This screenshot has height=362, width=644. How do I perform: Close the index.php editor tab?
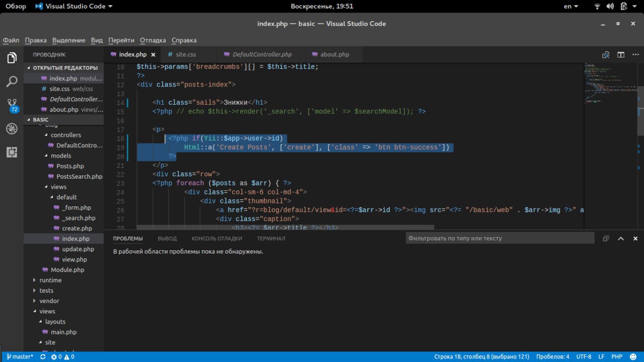click(153, 54)
